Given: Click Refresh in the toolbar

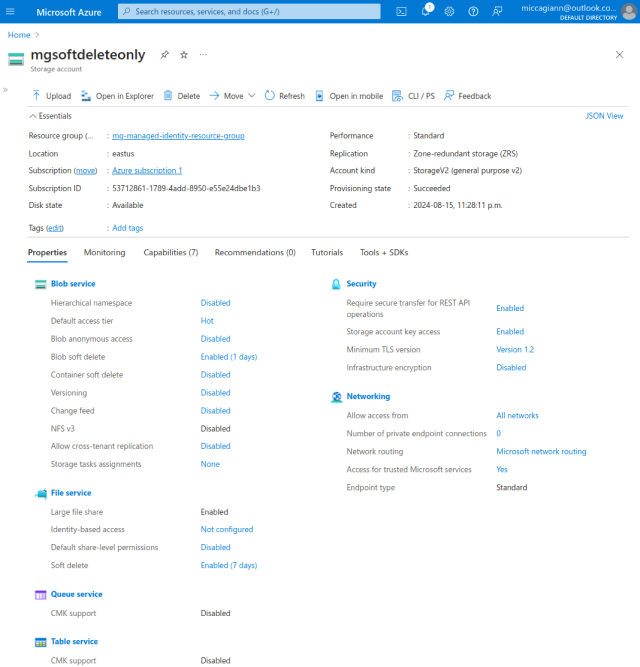Looking at the screenshot, I should (284, 96).
